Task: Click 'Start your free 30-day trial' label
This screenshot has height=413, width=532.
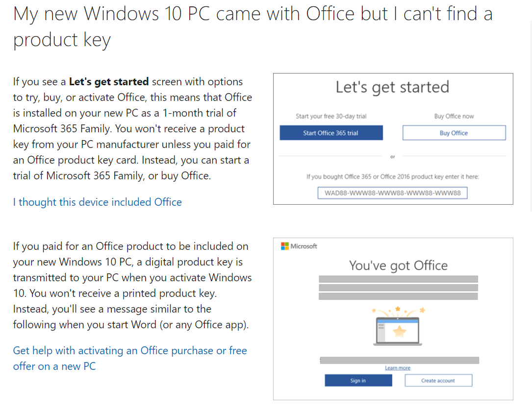Action: coord(331,116)
